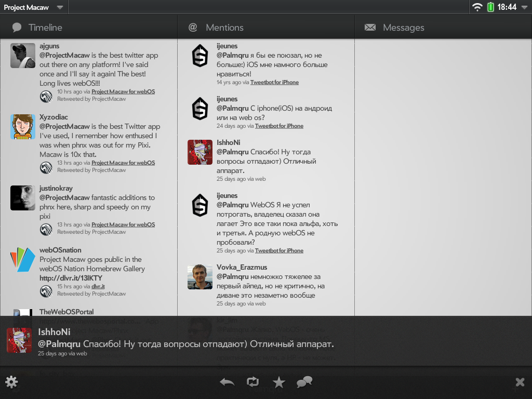Image resolution: width=532 pixels, height=399 pixels.
Task: Click the system clock showing 18:44
Action: 507,7
